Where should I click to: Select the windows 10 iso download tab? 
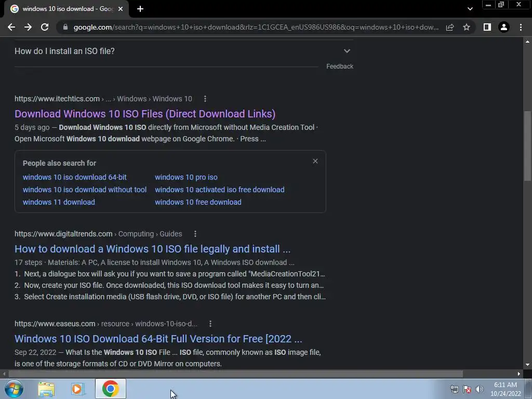67,9
